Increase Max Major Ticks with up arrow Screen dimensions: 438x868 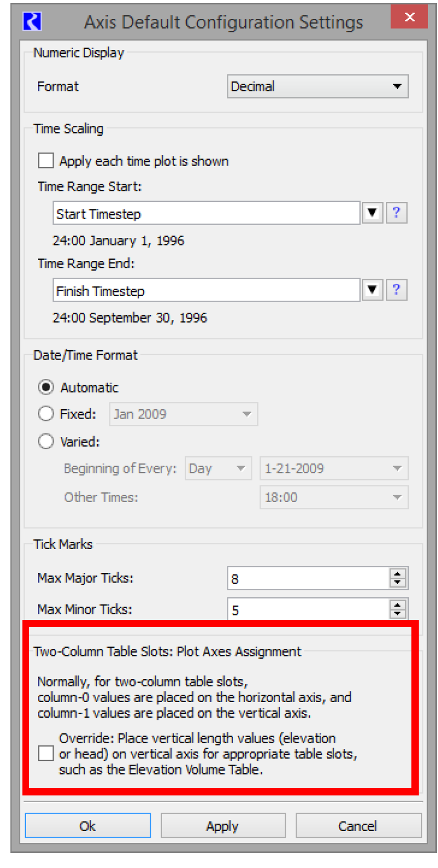click(397, 574)
